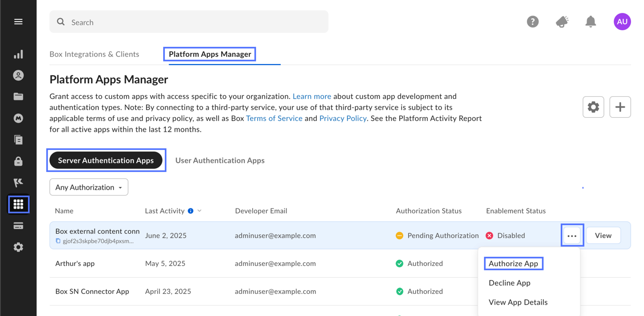The height and width of the screenshot is (316, 644).
Task: Click the Name column header
Action: click(x=64, y=211)
